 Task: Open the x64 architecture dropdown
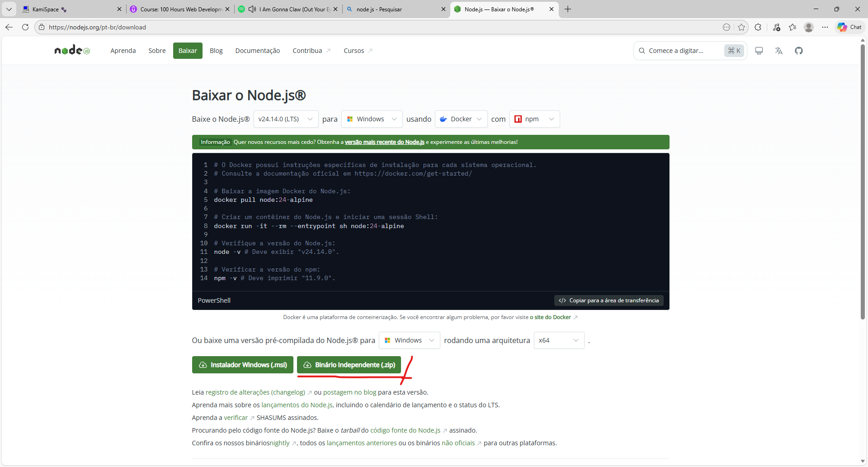pos(559,340)
